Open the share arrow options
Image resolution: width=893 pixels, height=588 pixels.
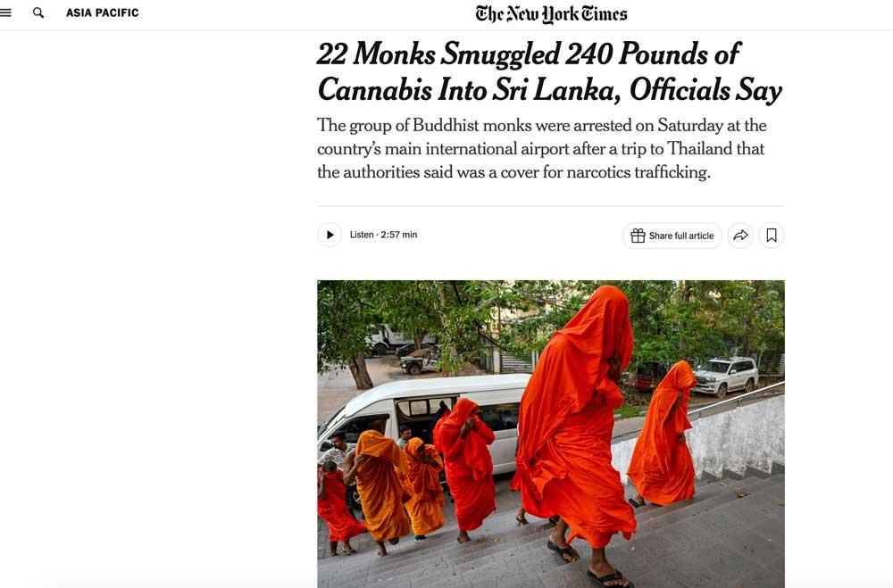pos(740,235)
